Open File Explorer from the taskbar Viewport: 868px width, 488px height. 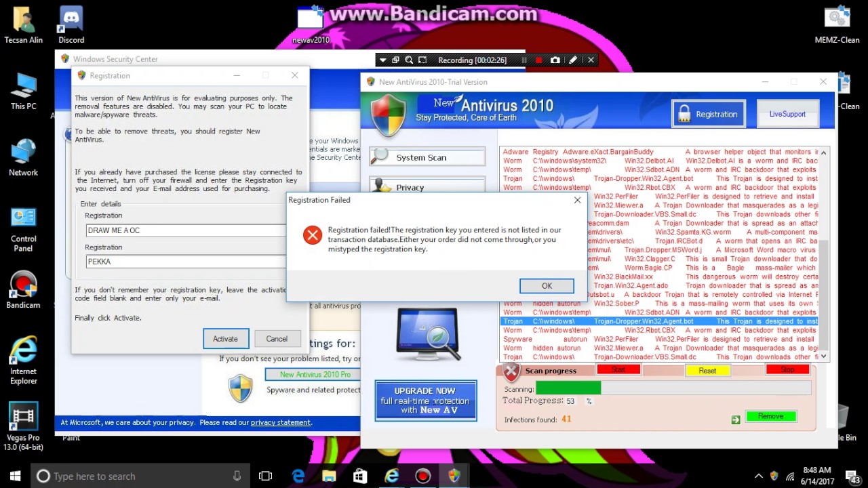click(329, 476)
